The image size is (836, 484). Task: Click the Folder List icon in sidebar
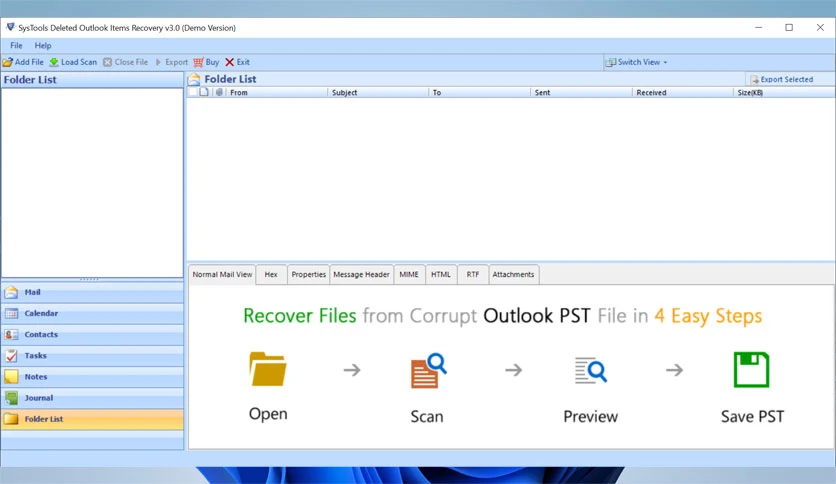point(11,419)
